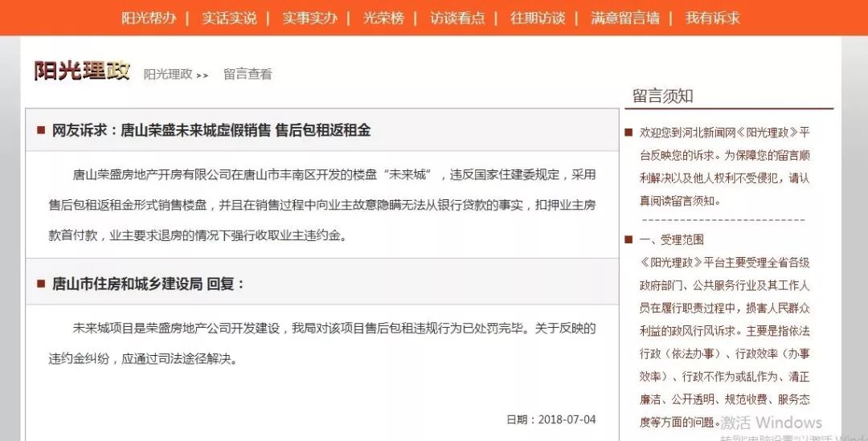Click the red bullet beside 一、受理范围

click(628, 239)
